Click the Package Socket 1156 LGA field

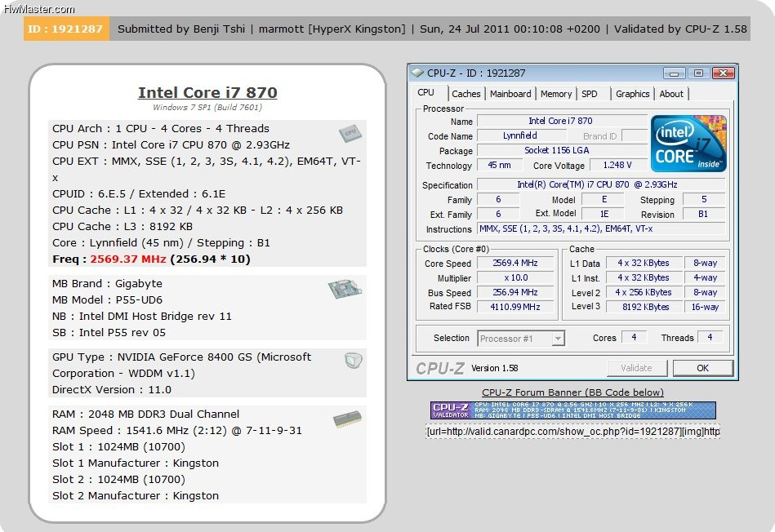[562, 150]
